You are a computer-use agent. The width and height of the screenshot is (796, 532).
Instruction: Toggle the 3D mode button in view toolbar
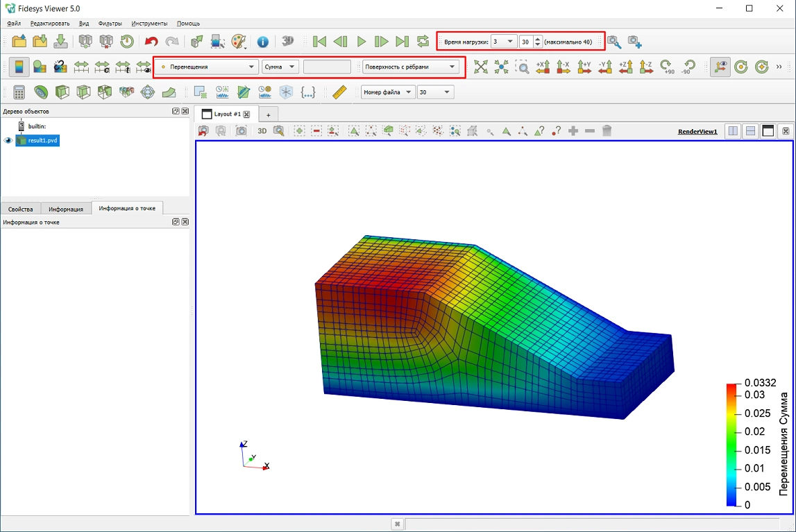click(262, 131)
